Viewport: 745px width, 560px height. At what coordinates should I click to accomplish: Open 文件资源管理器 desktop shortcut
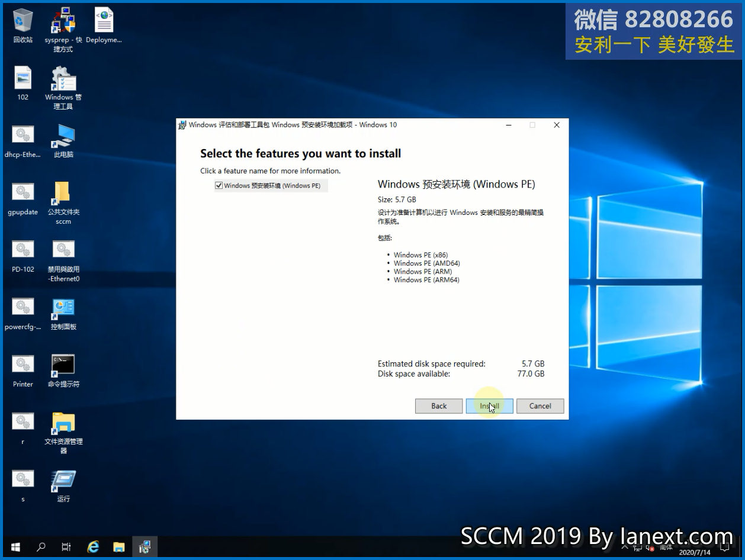pyautogui.click(x=63, y=433)
